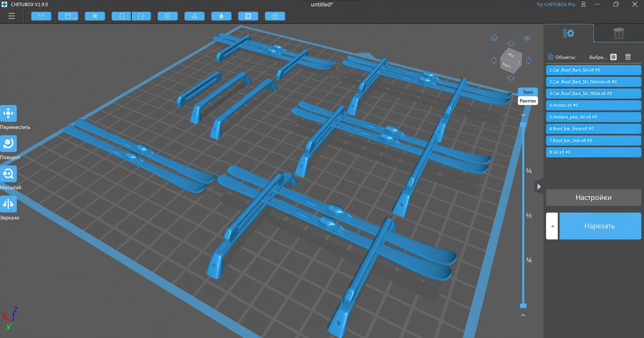The height and width of the screenshot is (338, 644).
Task: Switch to Тело solid render mode
Action: 528,92
